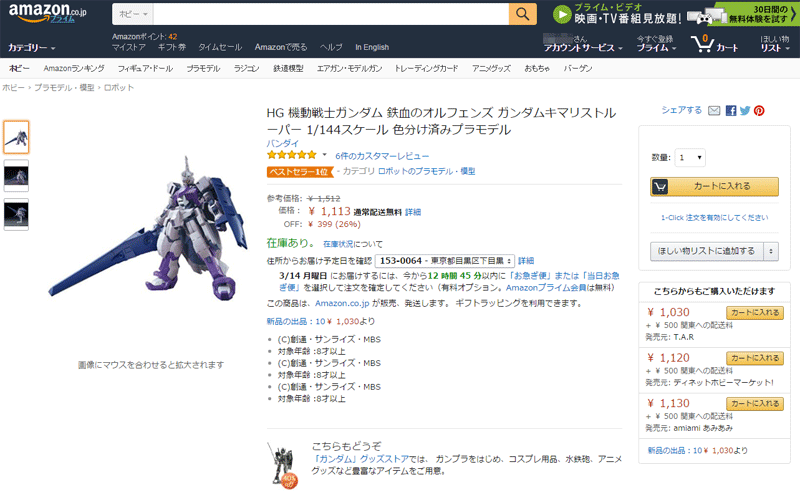Open the wishlist button dropdown arrow
Screen dimensions: 800x495
pos(770,251)
